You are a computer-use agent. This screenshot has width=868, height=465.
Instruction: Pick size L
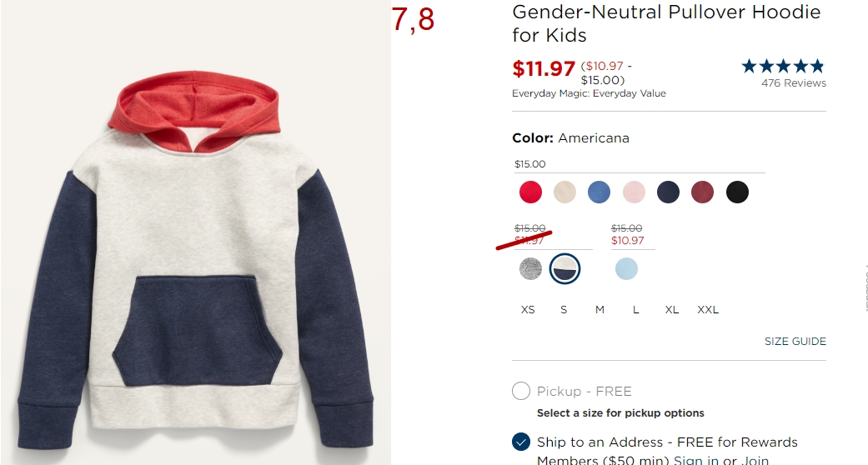(x=635, y=310)
